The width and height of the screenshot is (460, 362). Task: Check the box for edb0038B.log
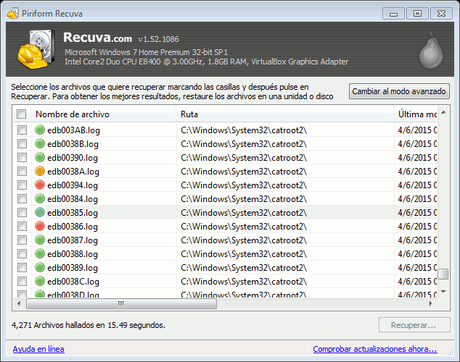click(22, 143)
